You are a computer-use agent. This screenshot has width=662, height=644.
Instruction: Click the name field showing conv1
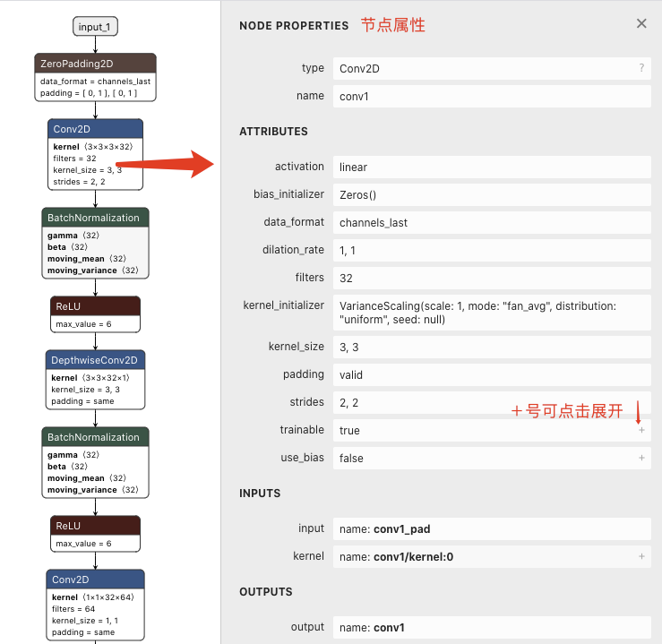(492, 96)
